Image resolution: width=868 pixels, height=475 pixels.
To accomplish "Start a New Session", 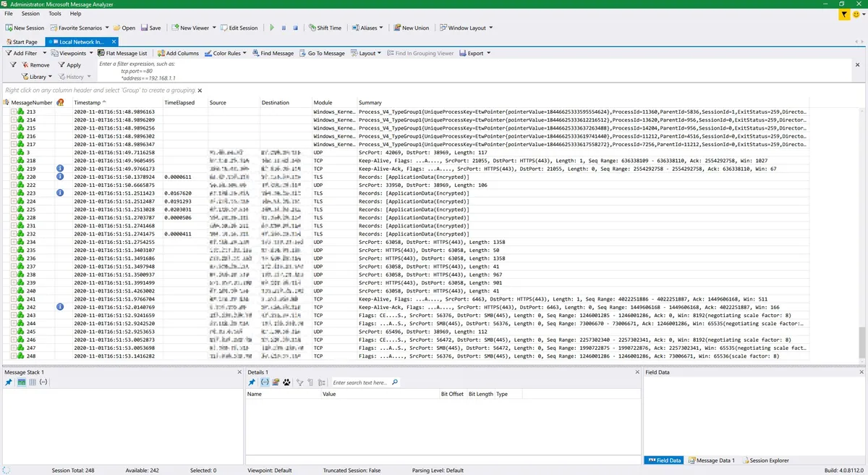I will pyautogui.click(x=25, y=28).
